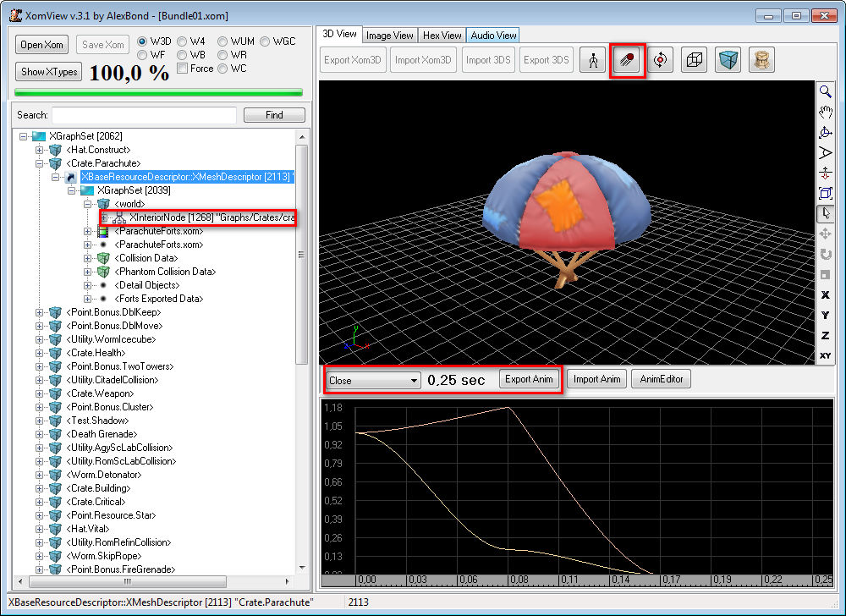Screen dimensions: 846x616
Task: Open the Audio View tab
Action: point(493,35)
